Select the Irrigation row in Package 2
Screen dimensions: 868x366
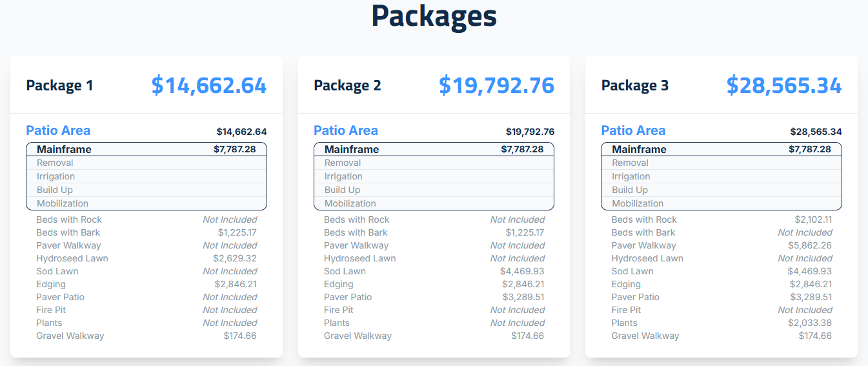pos(343,176)
